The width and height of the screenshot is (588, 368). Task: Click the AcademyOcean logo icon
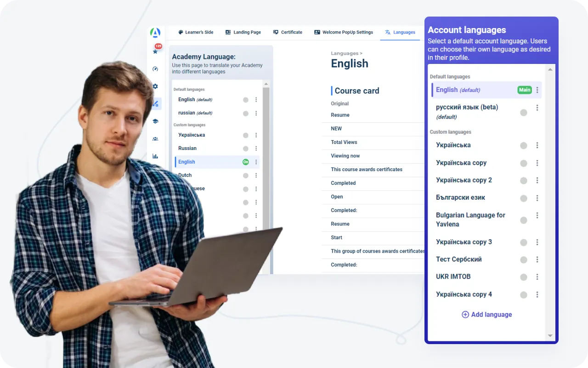tap(155, 33)
